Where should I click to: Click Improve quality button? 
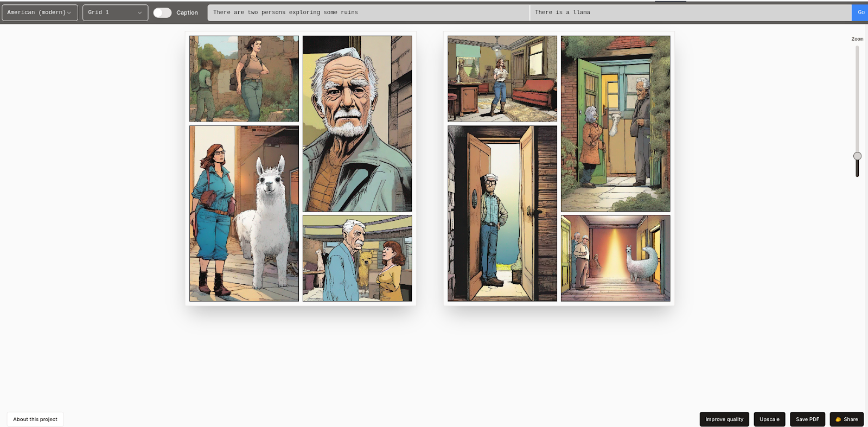(724, 419)
